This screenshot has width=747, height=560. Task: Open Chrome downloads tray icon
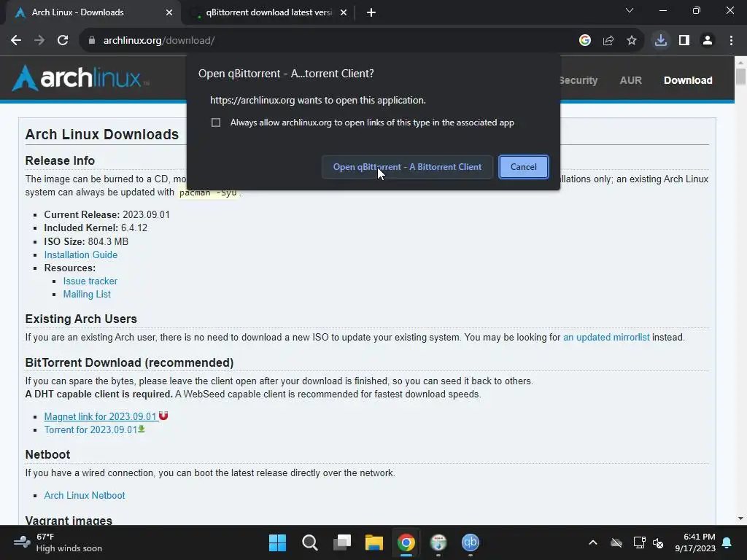click(x=661, y=41)
